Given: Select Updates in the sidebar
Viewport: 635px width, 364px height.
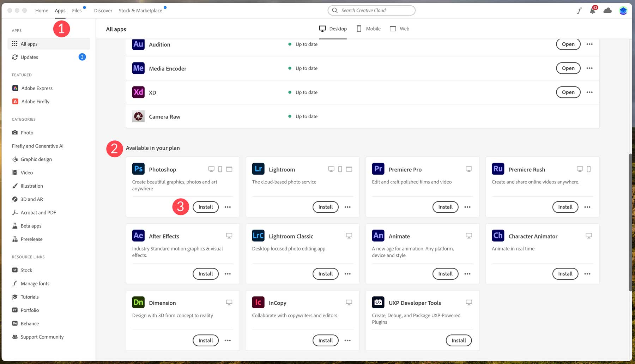Looking at the screenshot, I should [x=29, y=57].
